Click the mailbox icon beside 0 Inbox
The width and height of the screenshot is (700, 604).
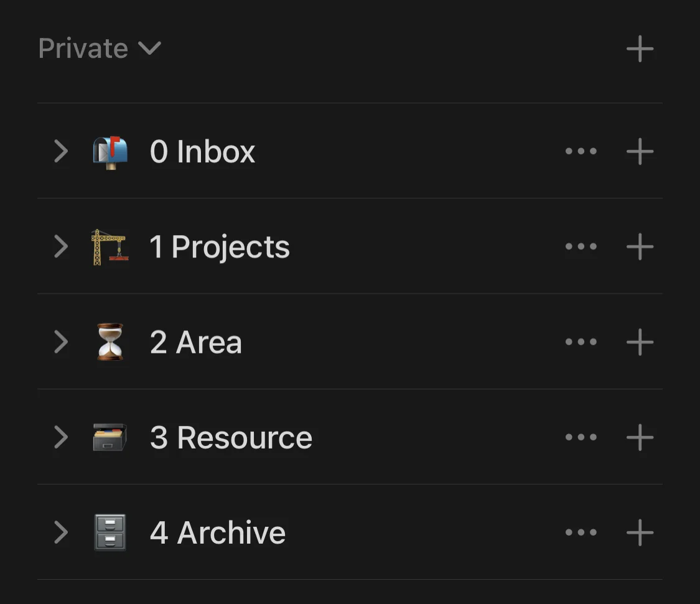point(110,152)
